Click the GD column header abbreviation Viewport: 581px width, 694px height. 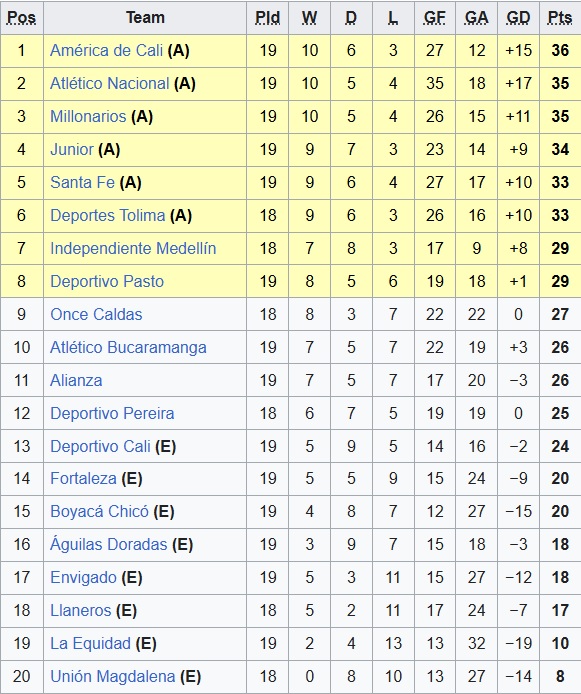click(x=518, y=18)
